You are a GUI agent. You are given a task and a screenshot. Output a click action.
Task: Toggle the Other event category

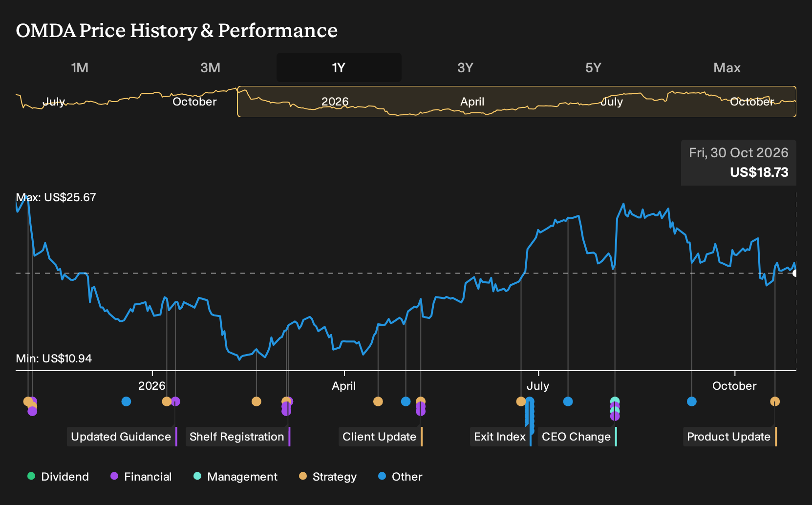pyautogui.click(x=400, y=476)
